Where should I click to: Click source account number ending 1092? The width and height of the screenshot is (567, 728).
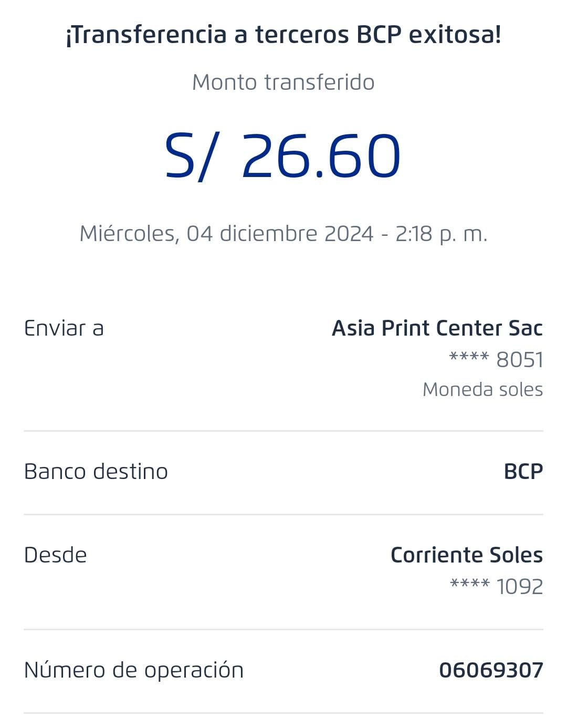[497, 587]
